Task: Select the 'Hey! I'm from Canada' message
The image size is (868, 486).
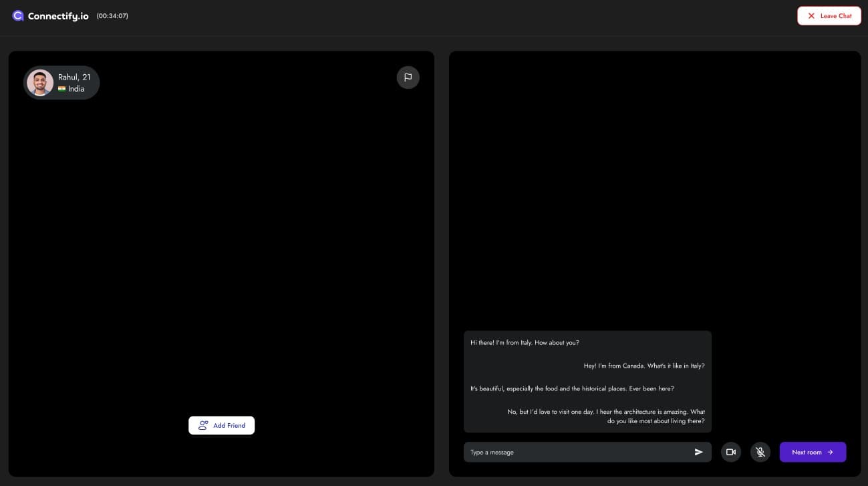Action: pyautogui.click(x=643, y=366)
